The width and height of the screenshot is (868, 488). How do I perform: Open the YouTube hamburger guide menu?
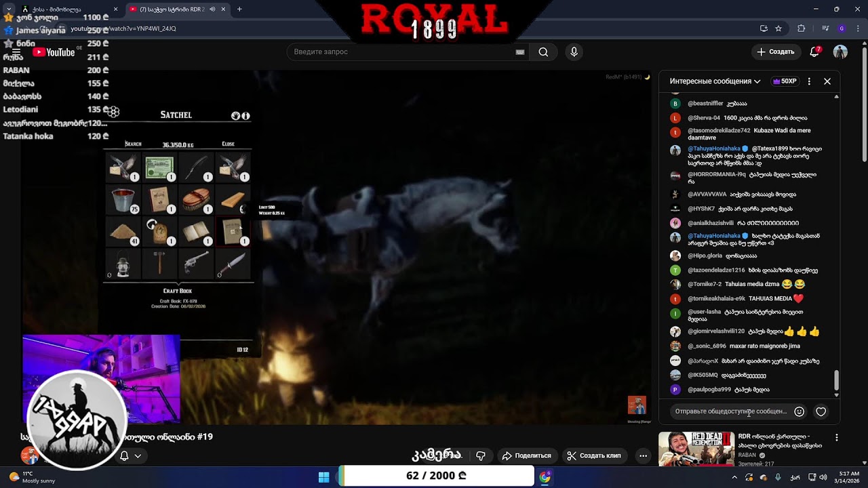tap(16, 52)
